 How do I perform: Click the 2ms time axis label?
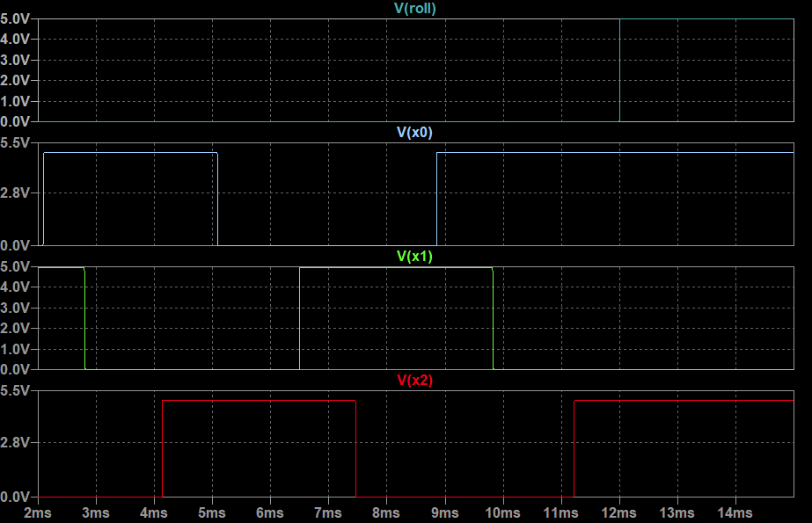[38, 512]
